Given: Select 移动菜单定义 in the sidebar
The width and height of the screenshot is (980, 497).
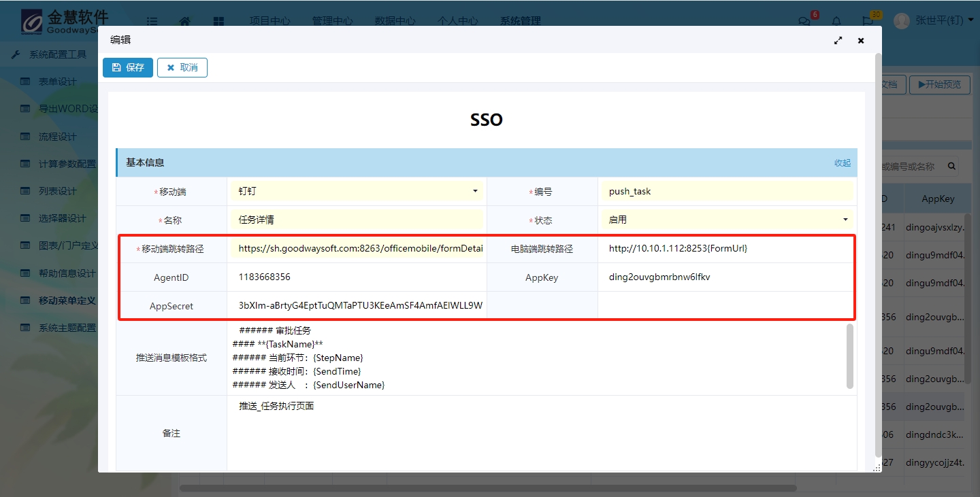Looking at the screenshot, I should [x=67, y=301].
